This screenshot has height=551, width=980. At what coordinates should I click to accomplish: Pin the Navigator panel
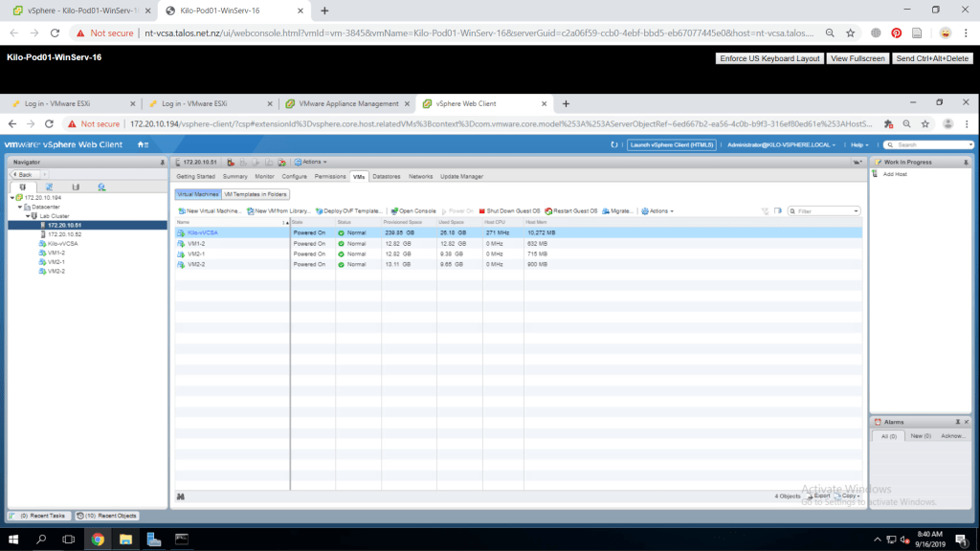pyautogui.click(x=162, y=163)
